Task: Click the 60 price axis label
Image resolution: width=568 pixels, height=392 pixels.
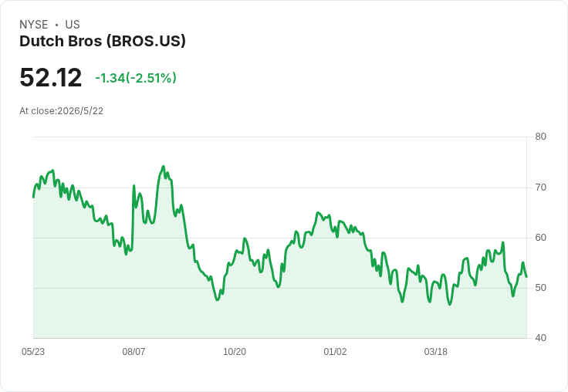Action: (540, 238)
